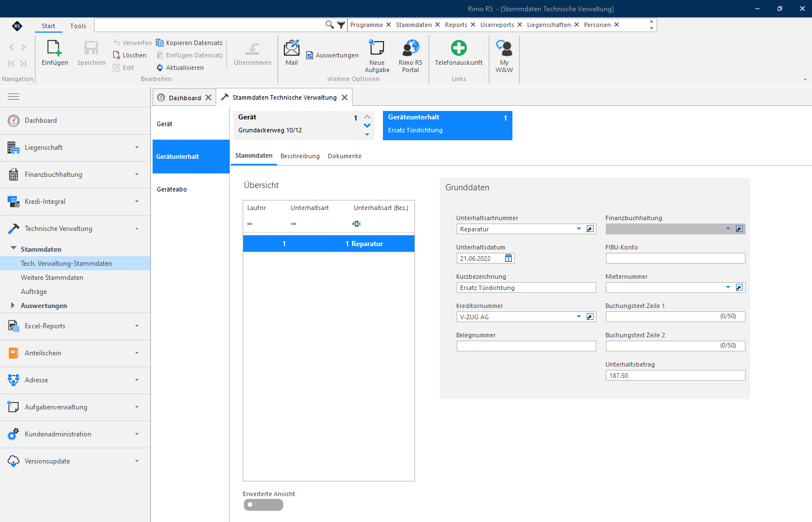
Task: Open the Kreditornummer dropdown arrow
Action: (579, 317)
